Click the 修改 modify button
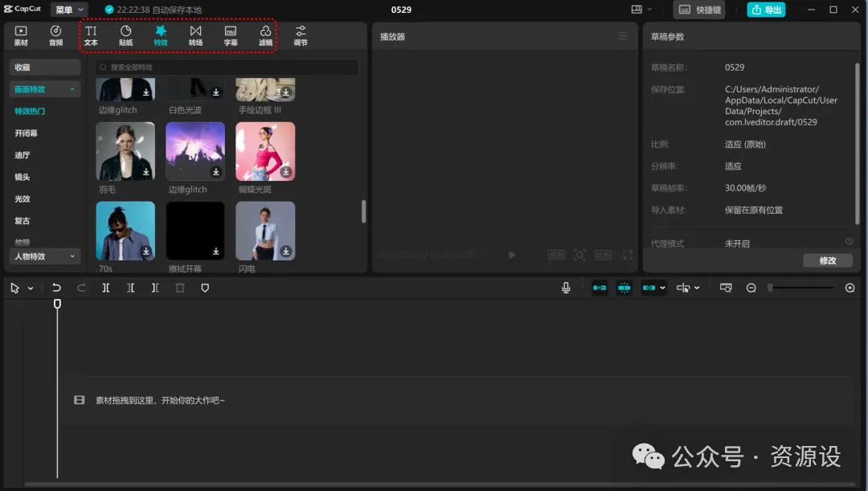 point(828,260)
